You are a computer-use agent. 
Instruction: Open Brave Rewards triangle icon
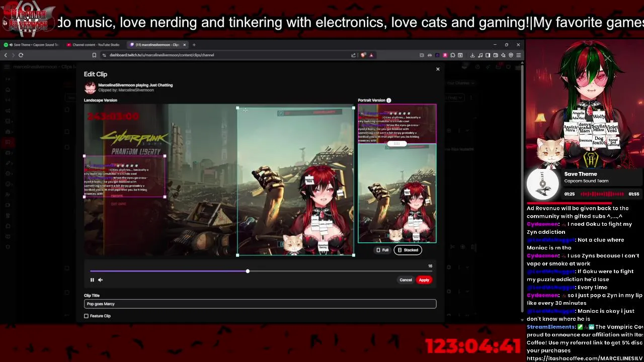(371, 55)
